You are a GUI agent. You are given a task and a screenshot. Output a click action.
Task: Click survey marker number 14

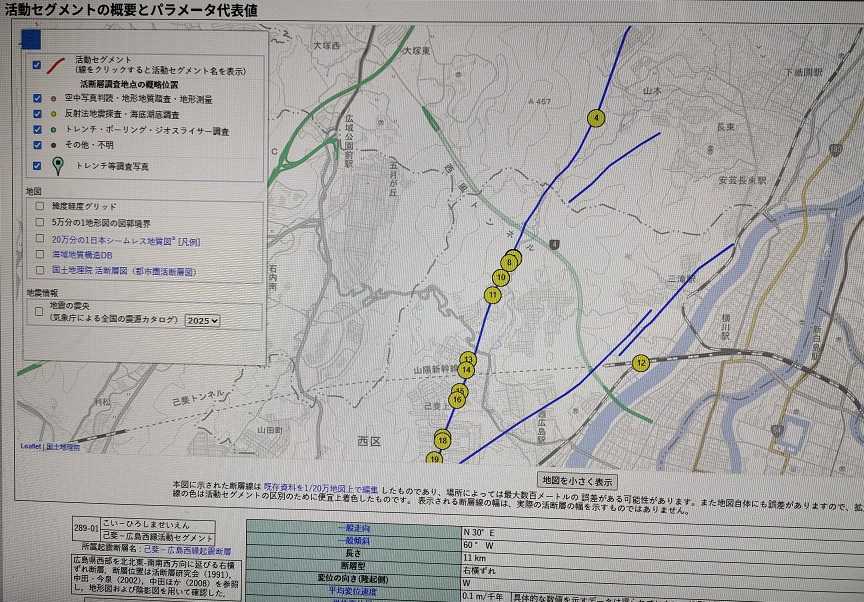point(466,370)
